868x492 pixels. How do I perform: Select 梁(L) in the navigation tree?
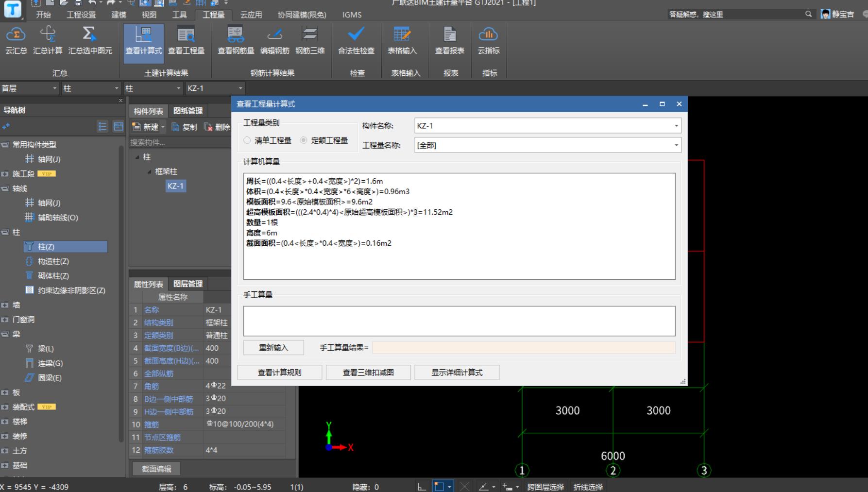[40, 349]
